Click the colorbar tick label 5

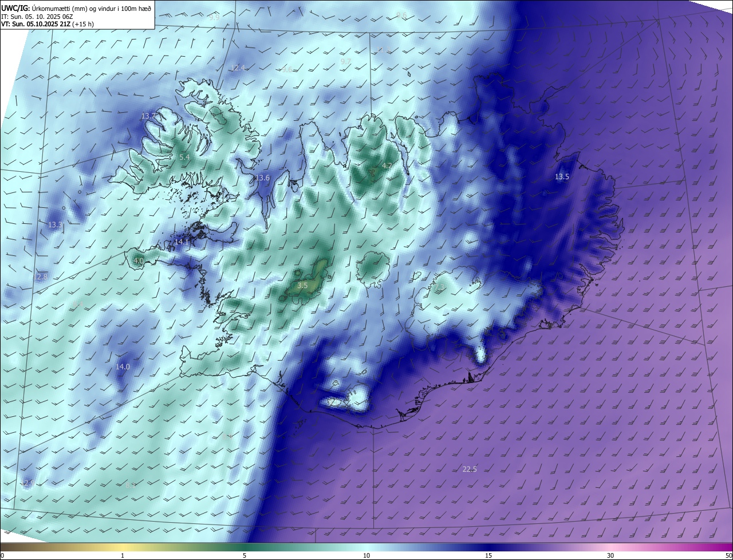(245, 555)
